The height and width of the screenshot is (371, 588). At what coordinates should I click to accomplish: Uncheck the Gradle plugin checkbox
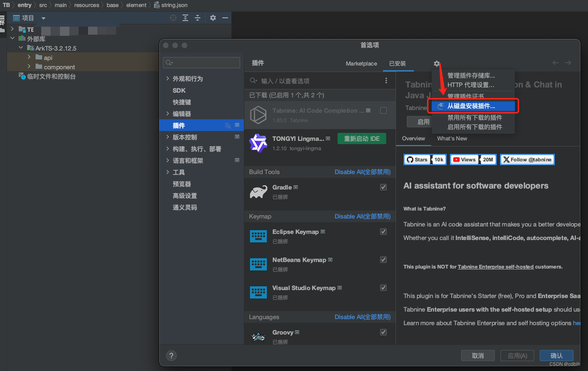click(383, 187)
